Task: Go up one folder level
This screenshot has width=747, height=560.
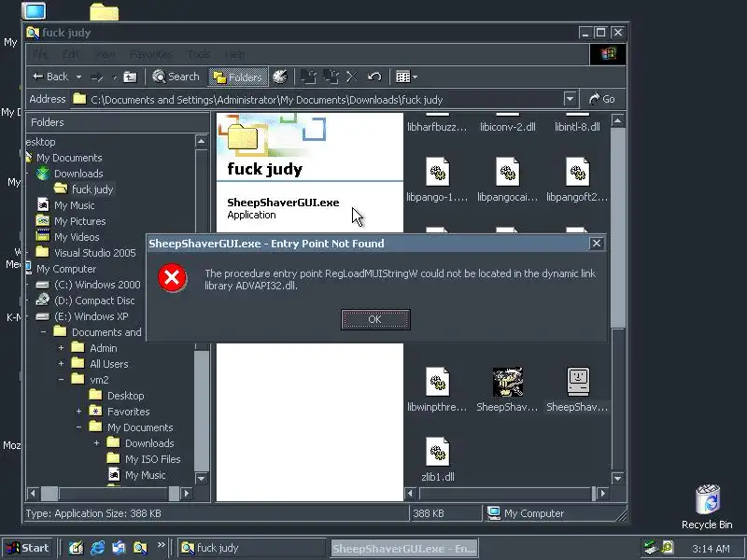Action: click(x=130, y=77)
